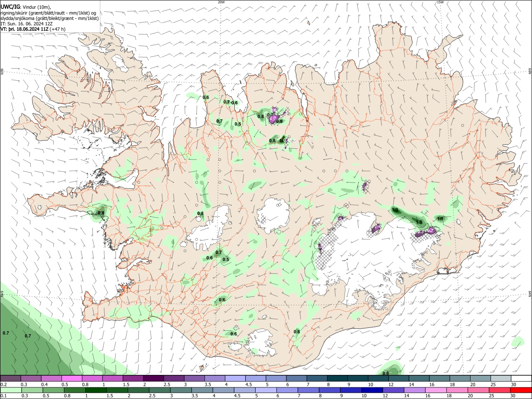Click the bright red 30 swatch in lower legend
This screenshot has width=532, height=399.
[521, 390]
